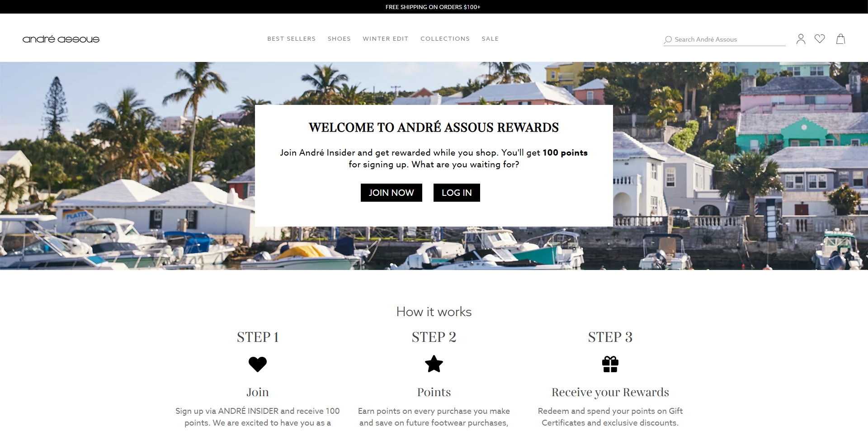Viewport: 868px width, 431px height.
Task: Go to andré assous logo homepage
Action: point(61,39)
